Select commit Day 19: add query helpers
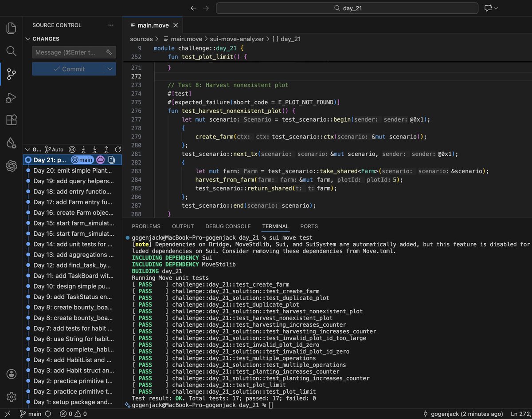This screenshot has height=419, width=532. pyautogui.click(x=72, y=181)
